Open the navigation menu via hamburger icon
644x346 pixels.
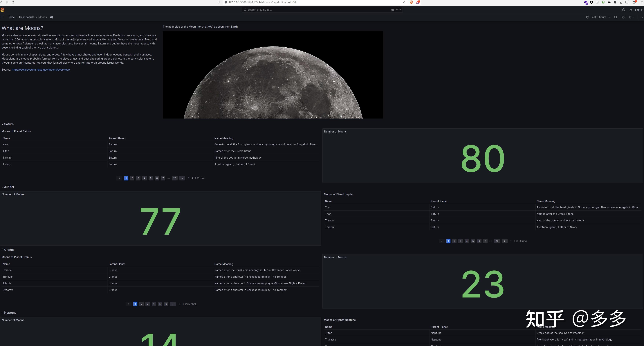[3, 17]
